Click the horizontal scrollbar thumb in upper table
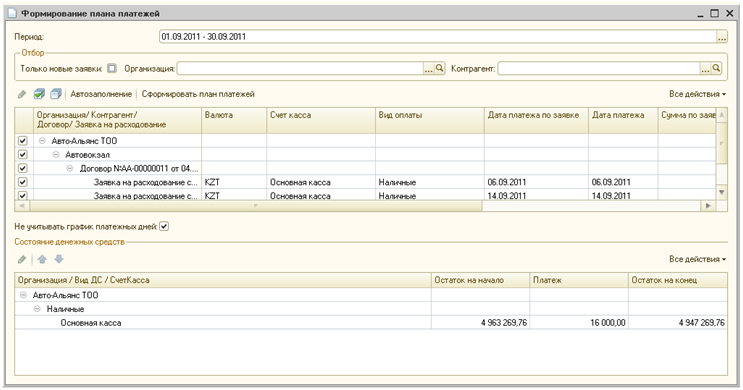 (256, 206)
